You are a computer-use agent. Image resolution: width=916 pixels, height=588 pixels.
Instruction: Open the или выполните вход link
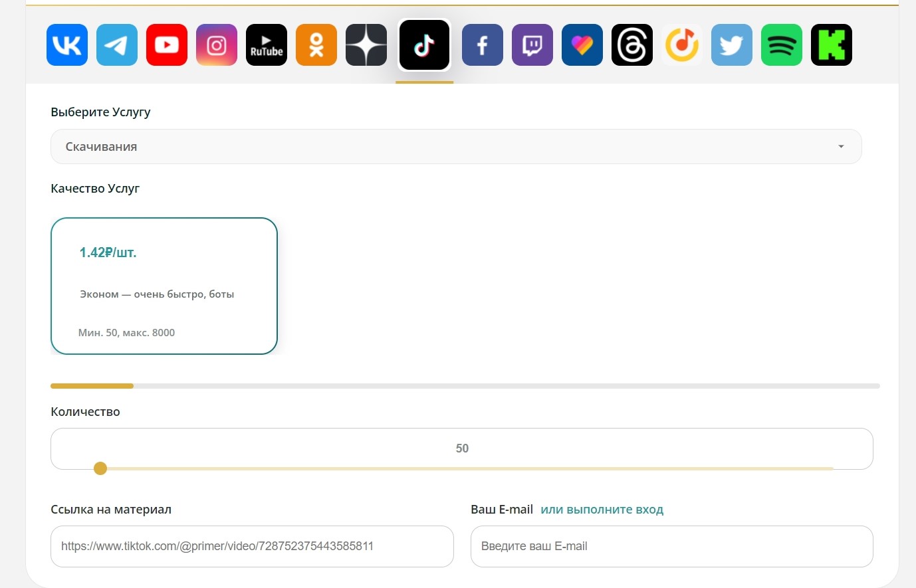pyautogui.click(x=602, y=510)
